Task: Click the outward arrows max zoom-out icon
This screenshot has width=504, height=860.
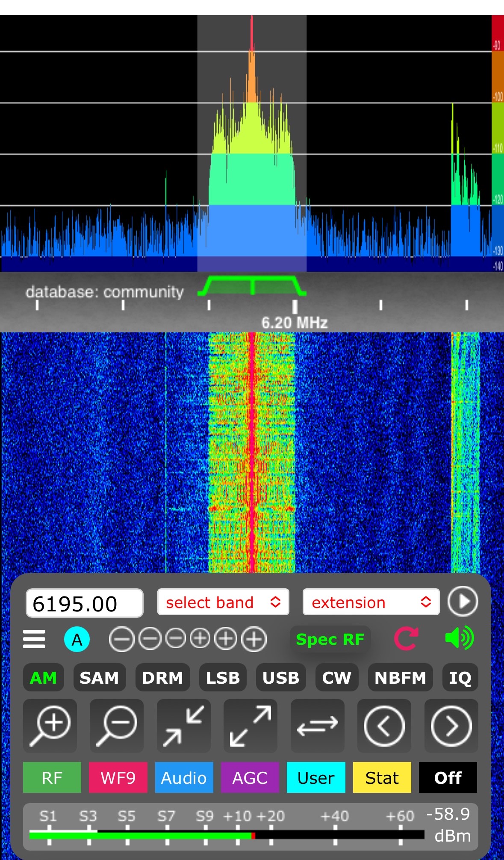Action: click(x=251, y=726)
